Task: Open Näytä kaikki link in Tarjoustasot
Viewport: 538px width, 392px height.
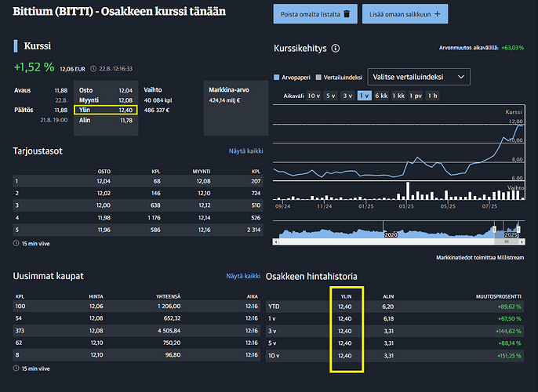Action: click(x=243, y=151)
